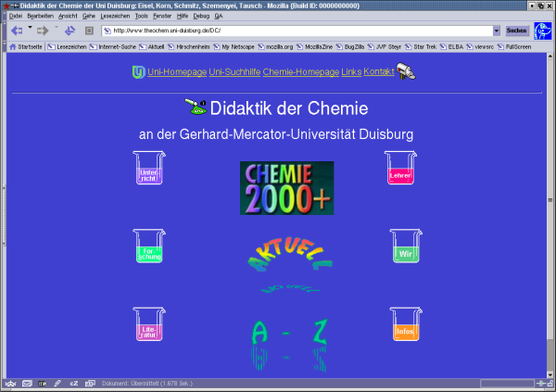
Task: Click the scrollbar down arrow
Action: click(x=550, y=374)
